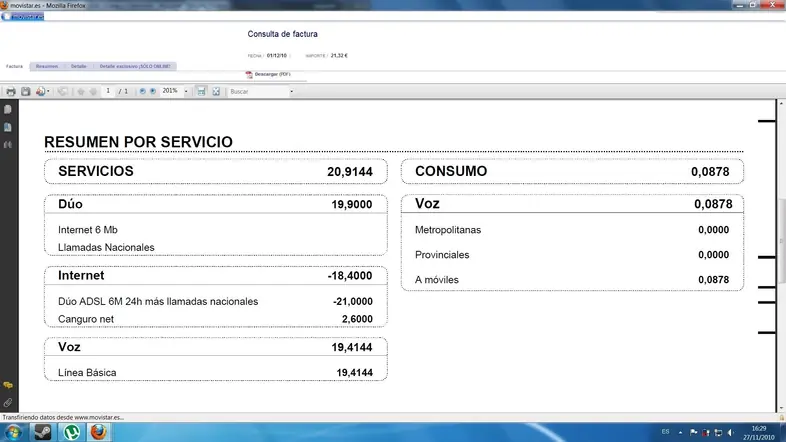
Task: Zoom in with the plus circle button
Action: 153,91
